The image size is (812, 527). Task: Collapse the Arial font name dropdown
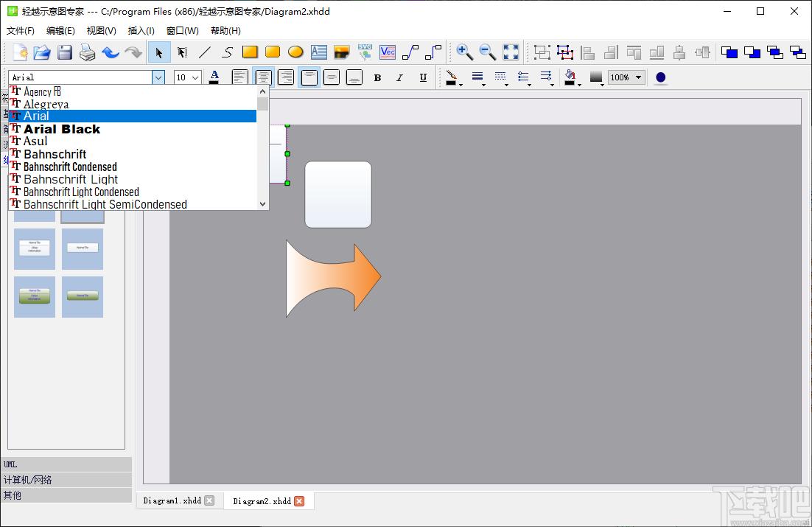pos(158,77)
